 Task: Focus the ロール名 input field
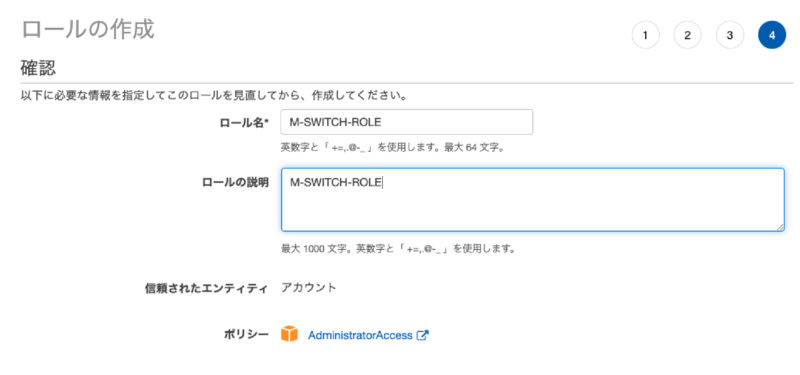point(407,122)
